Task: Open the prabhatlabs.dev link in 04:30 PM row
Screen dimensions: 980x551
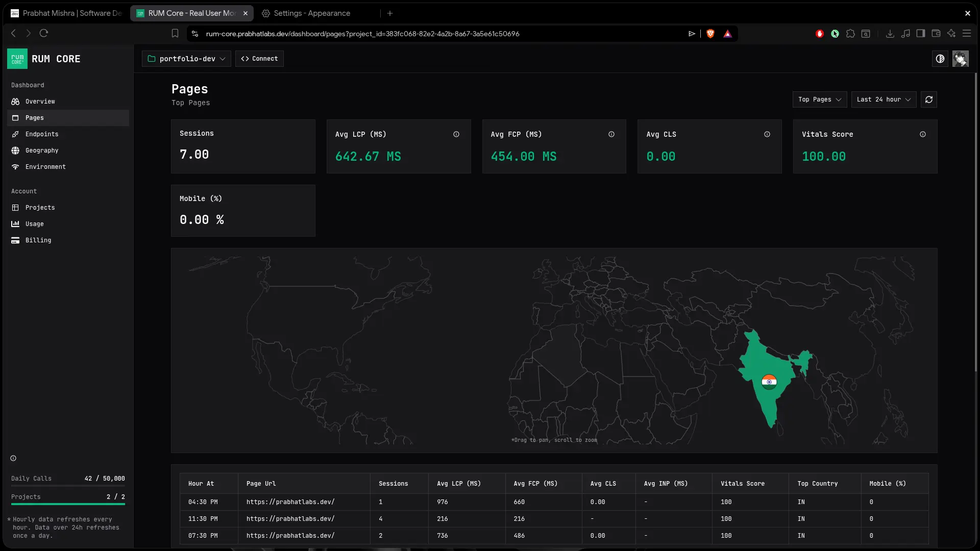Action: (290, 502)
